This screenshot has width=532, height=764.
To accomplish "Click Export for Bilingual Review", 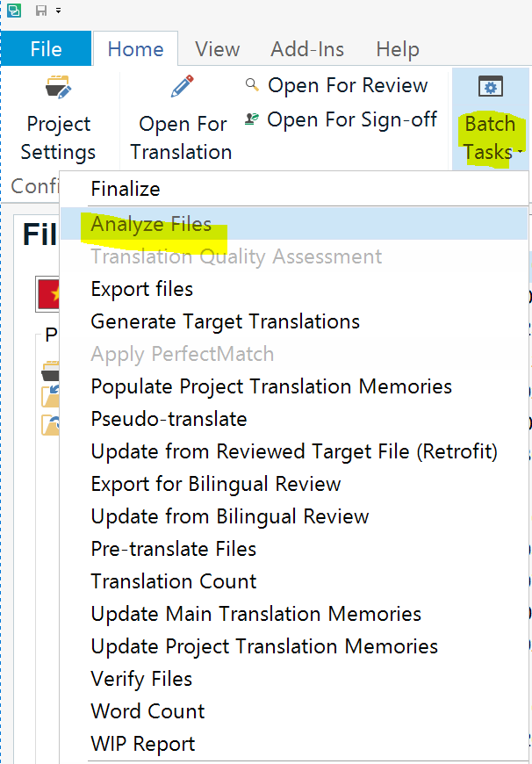I will click(216, 484).
